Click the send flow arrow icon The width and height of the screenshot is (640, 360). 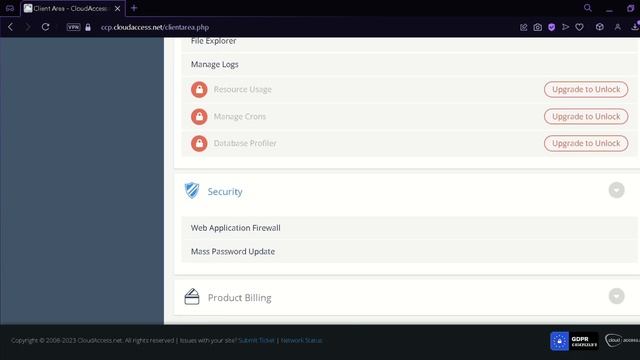[x=565, y=27]
